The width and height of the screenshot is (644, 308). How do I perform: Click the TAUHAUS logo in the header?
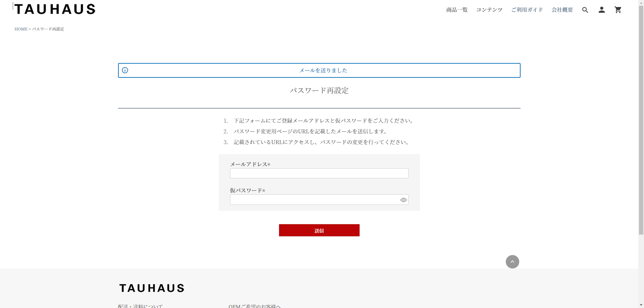click(x=55, y=9)
